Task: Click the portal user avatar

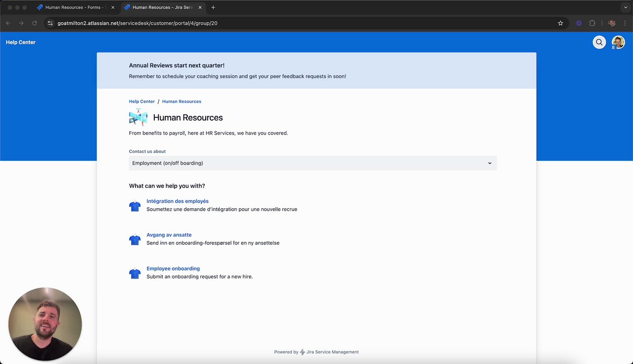Action: point(618,42)
